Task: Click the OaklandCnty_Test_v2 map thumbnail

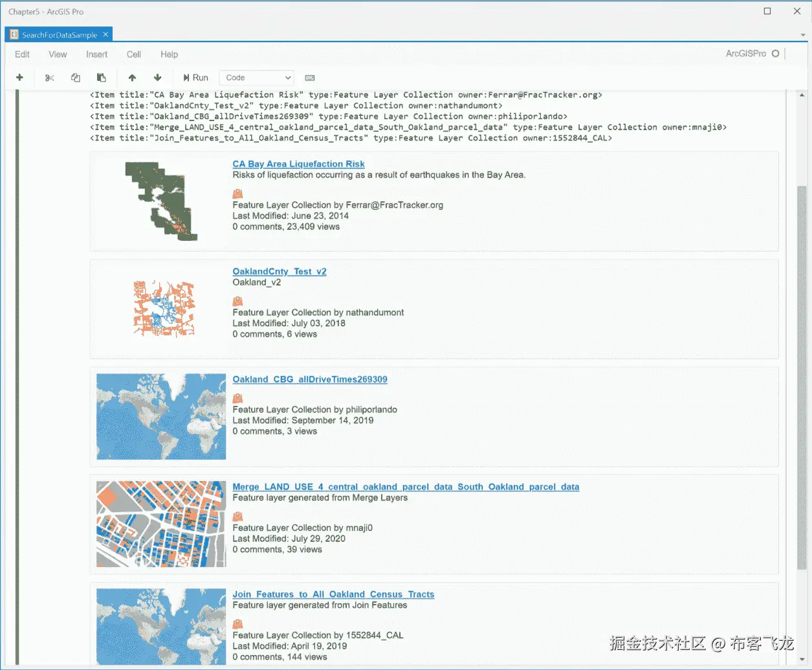Action: [x=164, y=309]
